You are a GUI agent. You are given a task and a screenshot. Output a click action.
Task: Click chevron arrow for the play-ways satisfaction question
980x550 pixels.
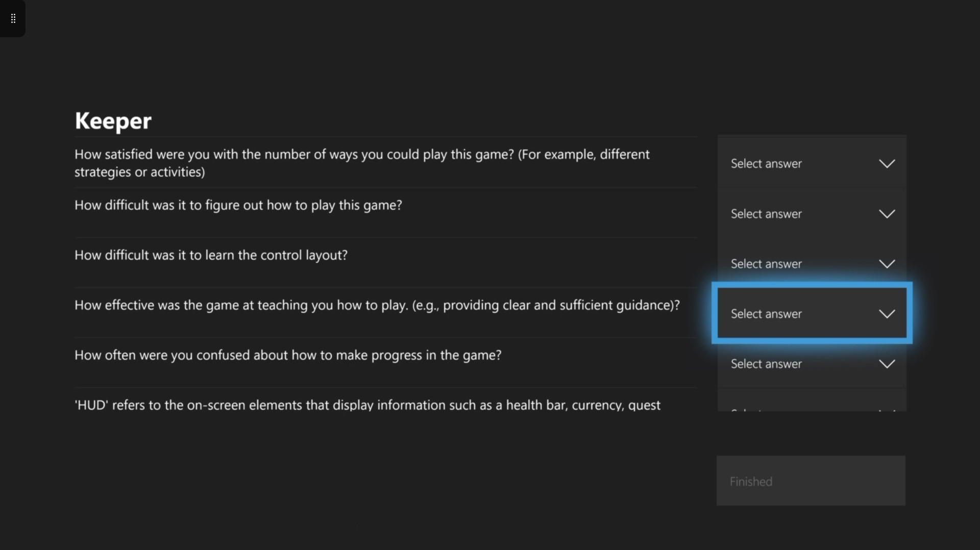pyautogui.click(x=887, y=164)
